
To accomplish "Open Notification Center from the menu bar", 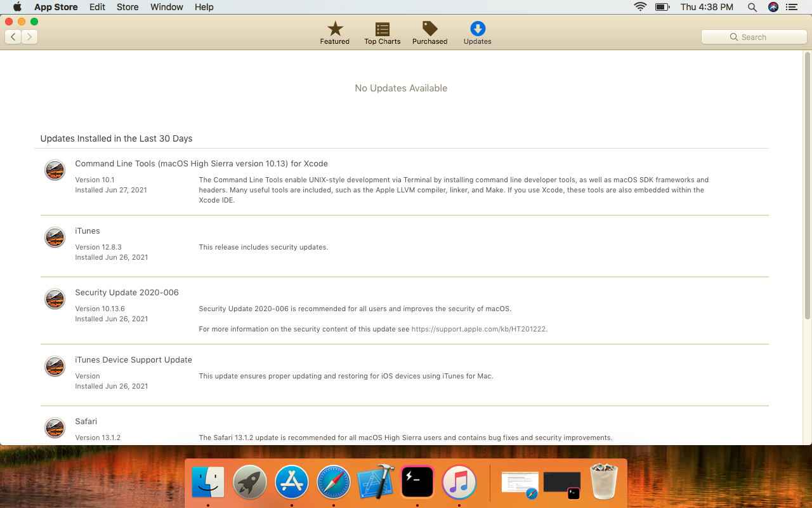I will point(791,7).
